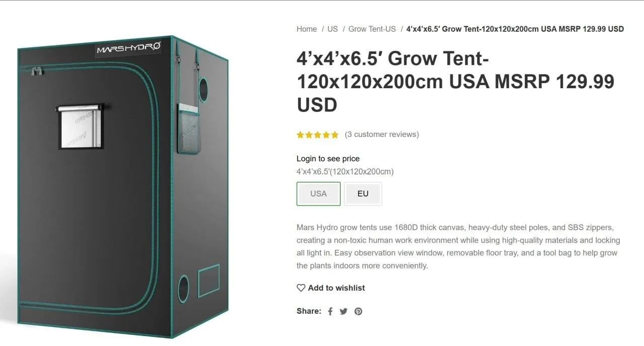Click the tool bag on tent side
Viewport: 644px width, 346px height.
188,129
